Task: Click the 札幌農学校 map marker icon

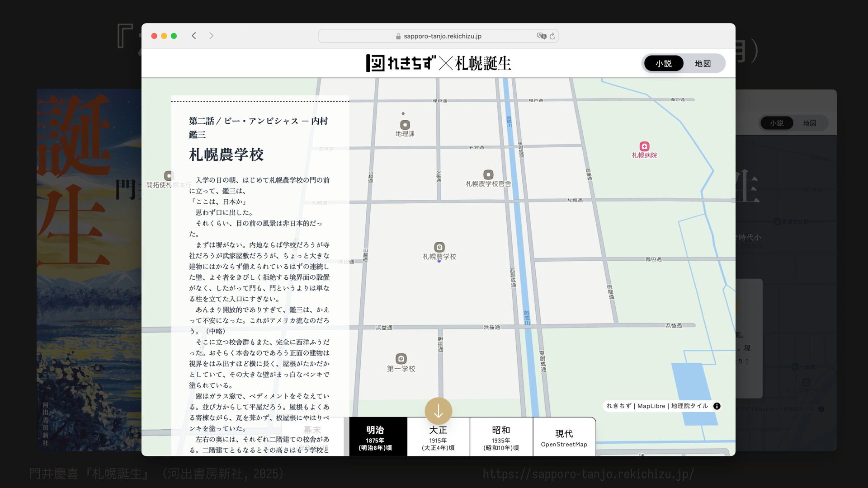Action: [439, 247]
